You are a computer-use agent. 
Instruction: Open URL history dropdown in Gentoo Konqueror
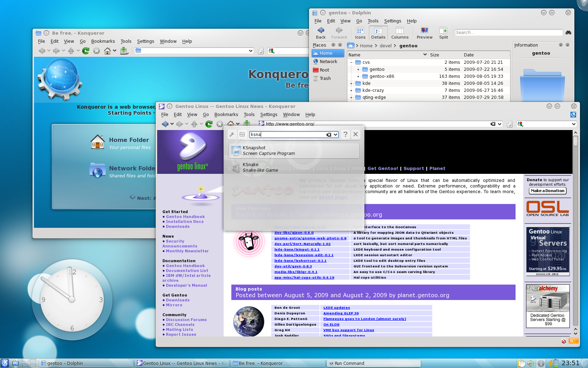499,124
